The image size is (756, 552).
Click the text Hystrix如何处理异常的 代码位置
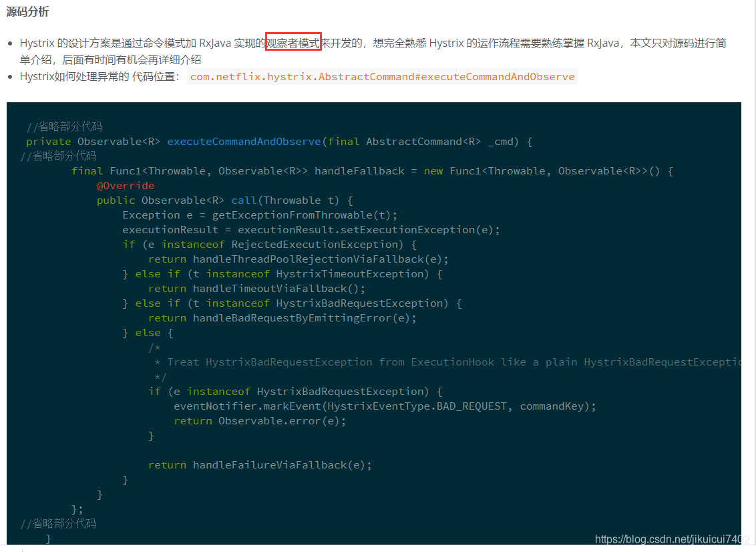pyautogui.click(x=100, y=77)
